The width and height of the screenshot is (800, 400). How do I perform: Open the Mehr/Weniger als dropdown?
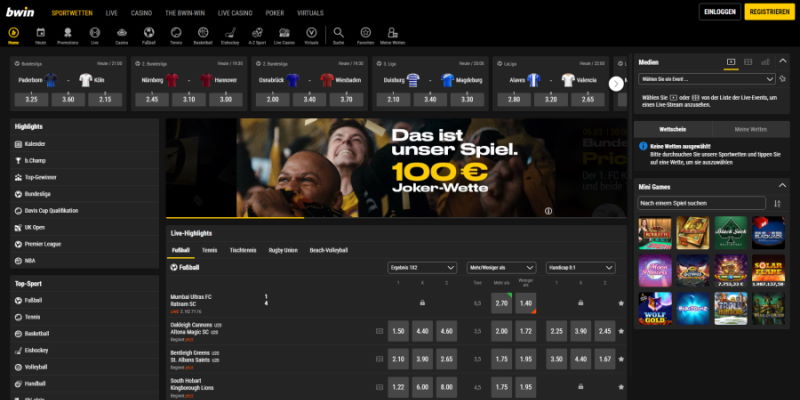pyautogui.click(x=502, y=268)
